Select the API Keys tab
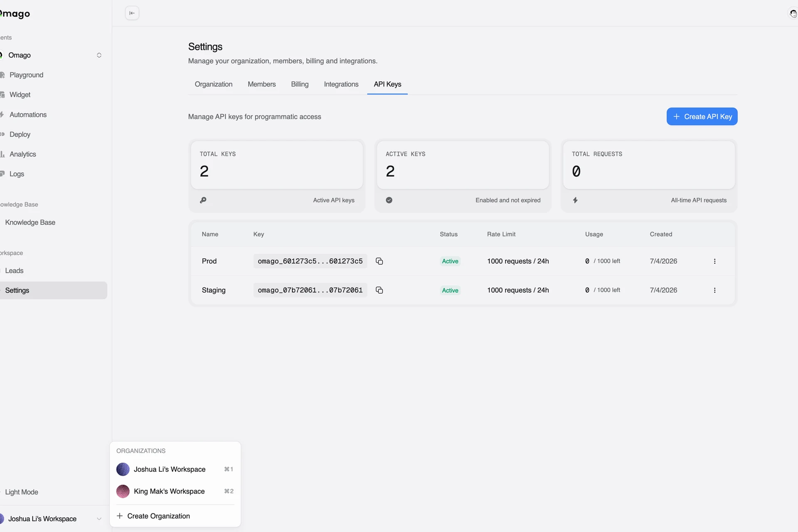 tap(387, 84)
